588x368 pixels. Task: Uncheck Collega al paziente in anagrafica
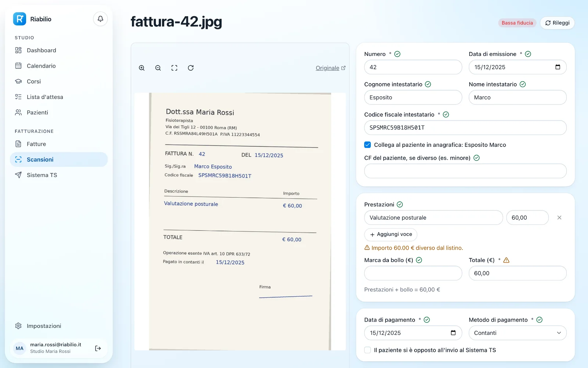pos(367,145)
